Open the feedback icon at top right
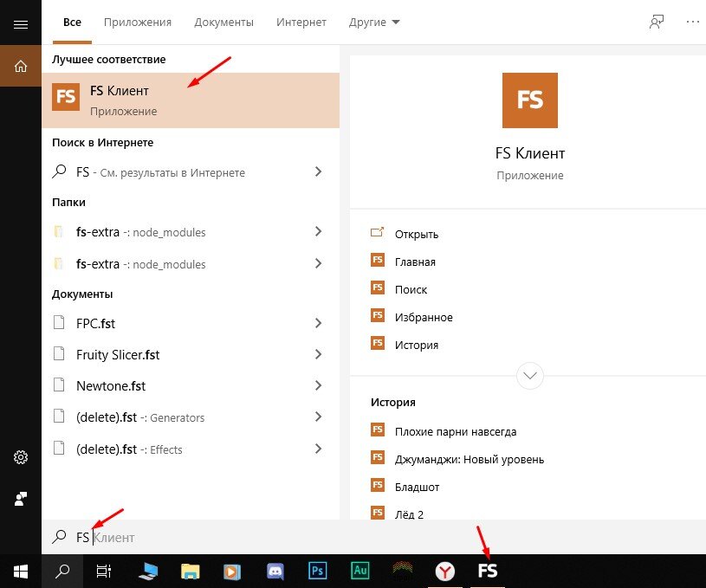This screenshot has width=706, height=588. point(656,22)
